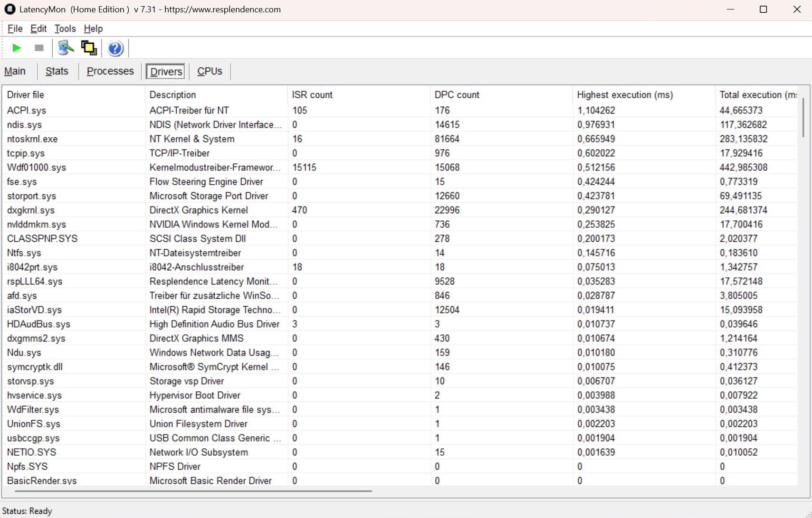This screenshot has width=812, height=518.
Task: Select the Ntfs.sys driver row
Action: (400, 253)
